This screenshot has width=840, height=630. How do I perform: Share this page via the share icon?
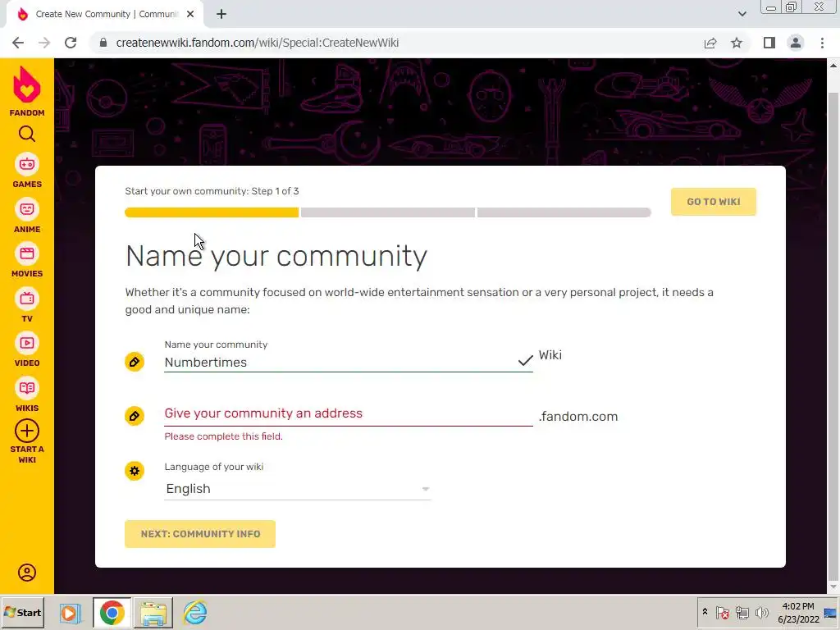[710, 43]
